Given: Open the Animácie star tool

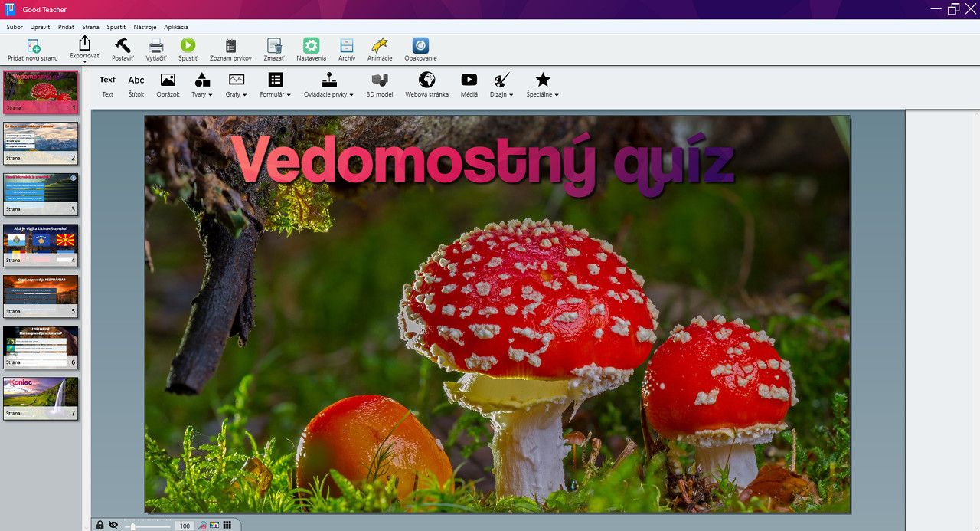Looking at the screenshot, I should pyautogui.click(x=379, y=46).
